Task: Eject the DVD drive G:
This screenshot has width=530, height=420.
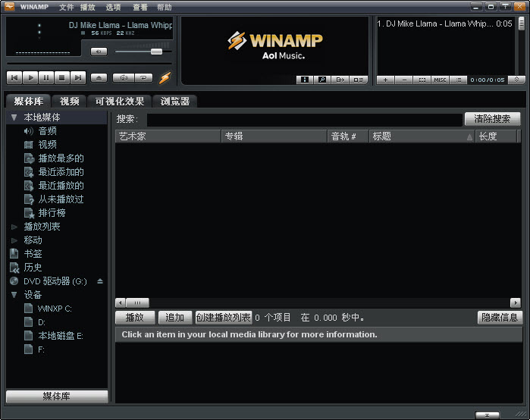Action: [x=100, y=281]
